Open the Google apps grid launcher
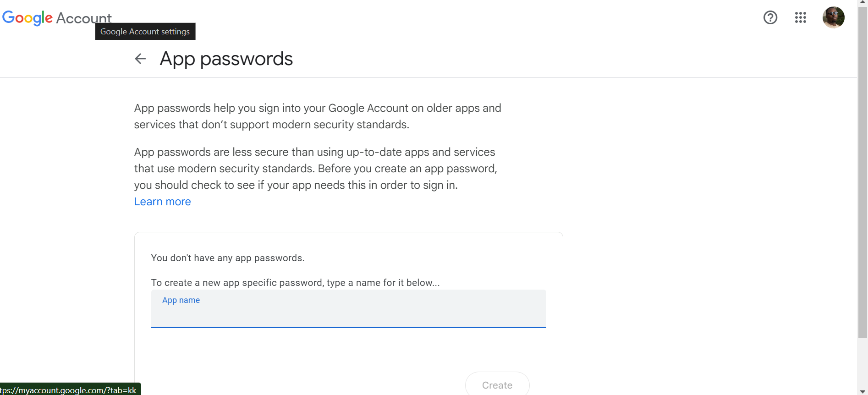 (800, 17)
